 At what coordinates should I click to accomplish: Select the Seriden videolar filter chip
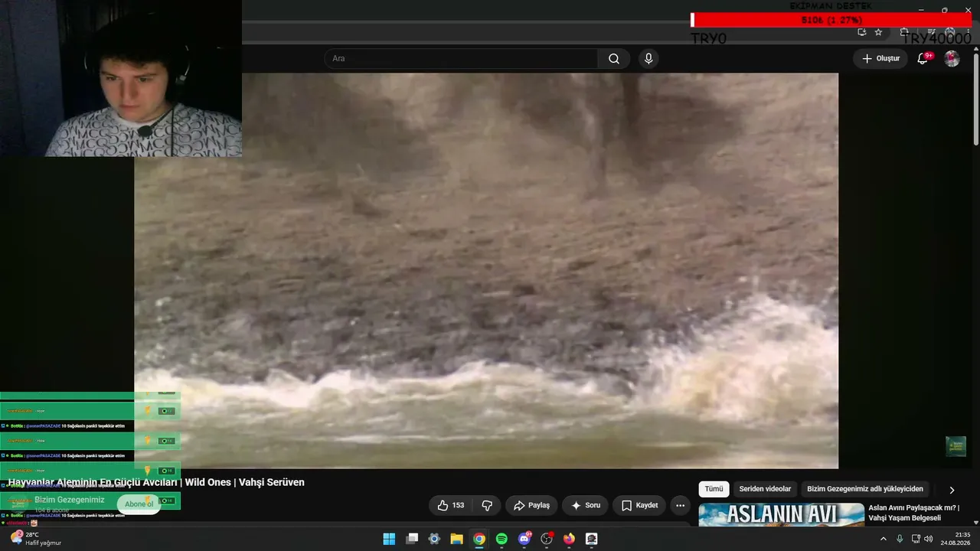(765, 489)
